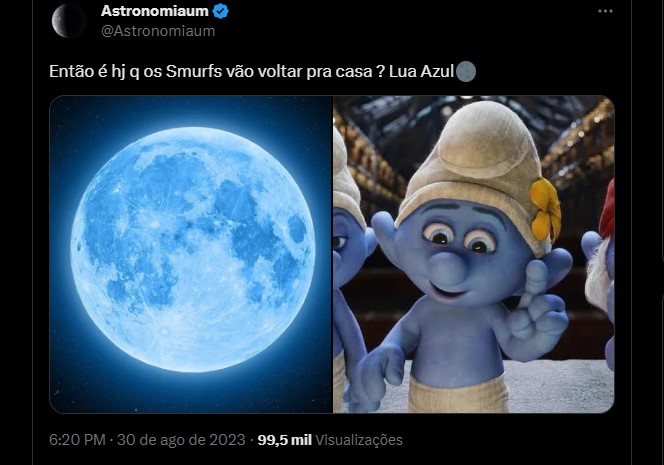Click the red-hatted Papa Smurf at edge
This screenshot has height=465, width=664.
click(x=599, y=275)
